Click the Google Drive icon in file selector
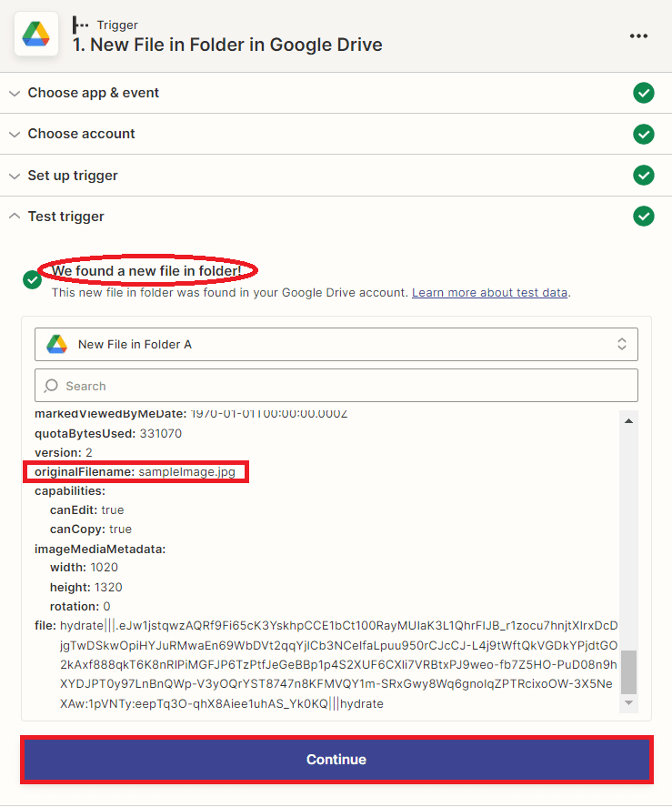This screenshot has width=672, height=807. pos(57,344)
